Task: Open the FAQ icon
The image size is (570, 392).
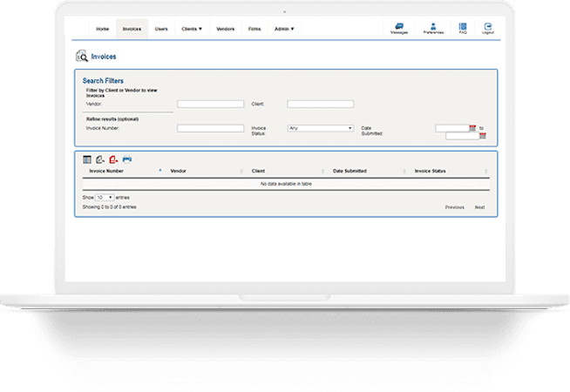Action: pyautogui.click(x=463, y=29)
